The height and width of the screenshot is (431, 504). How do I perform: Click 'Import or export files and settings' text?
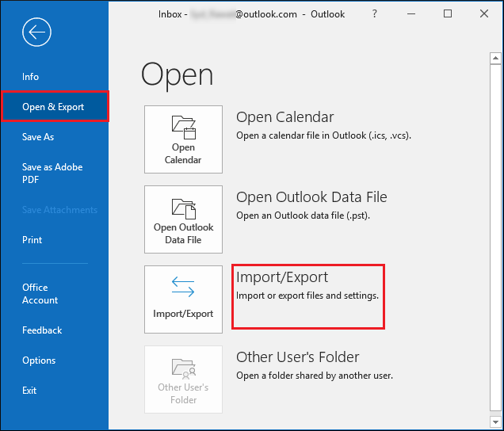pyautogui.click(x=307, y=296)
